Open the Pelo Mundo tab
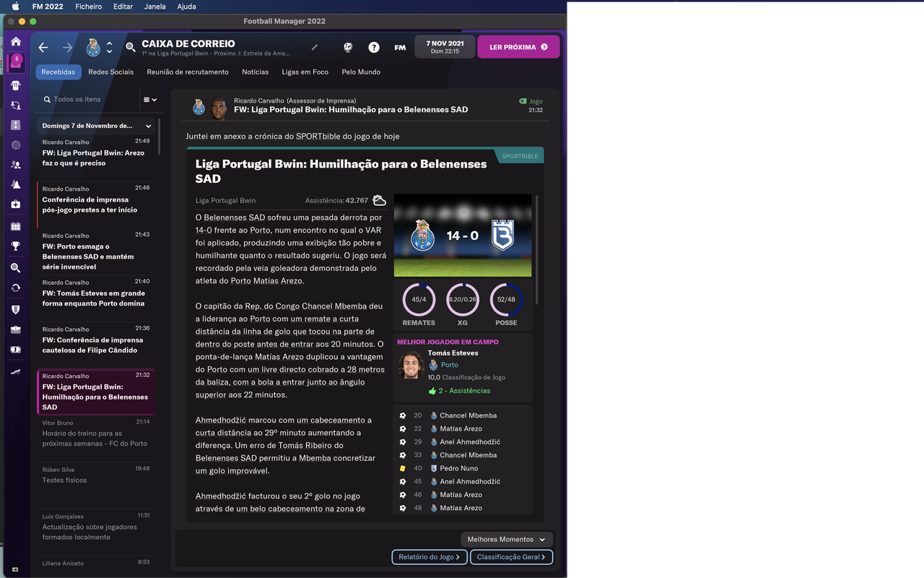 click(361, 72)
